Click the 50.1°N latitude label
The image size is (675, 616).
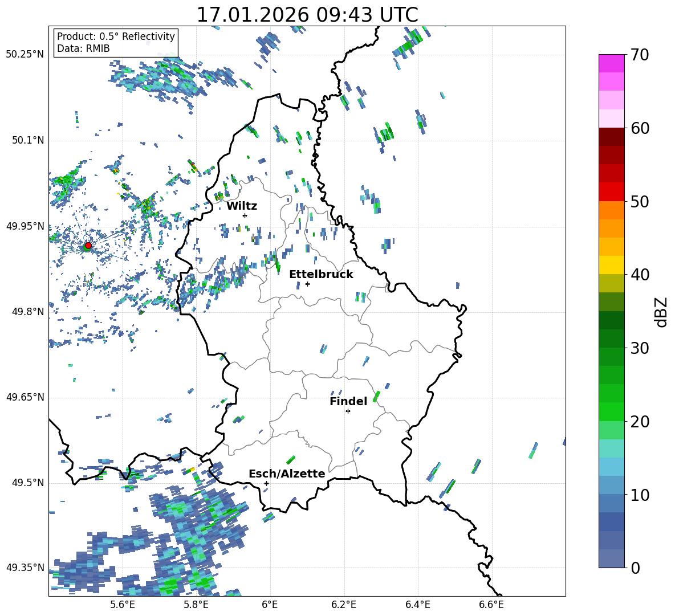[27, 141]
